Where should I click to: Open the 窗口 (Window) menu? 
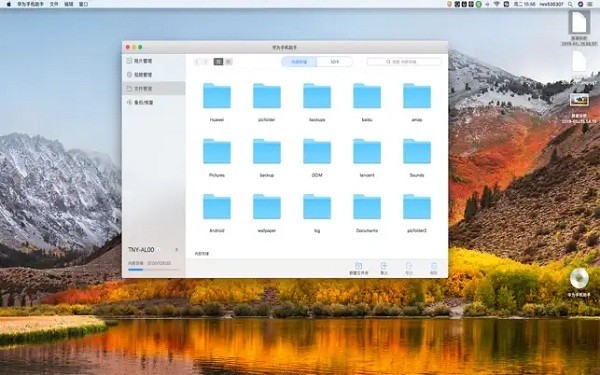pos(83,4)
